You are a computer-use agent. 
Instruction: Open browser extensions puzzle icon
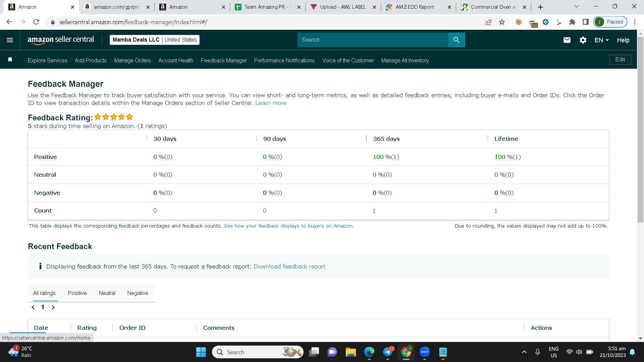click(x=572, y=22)
